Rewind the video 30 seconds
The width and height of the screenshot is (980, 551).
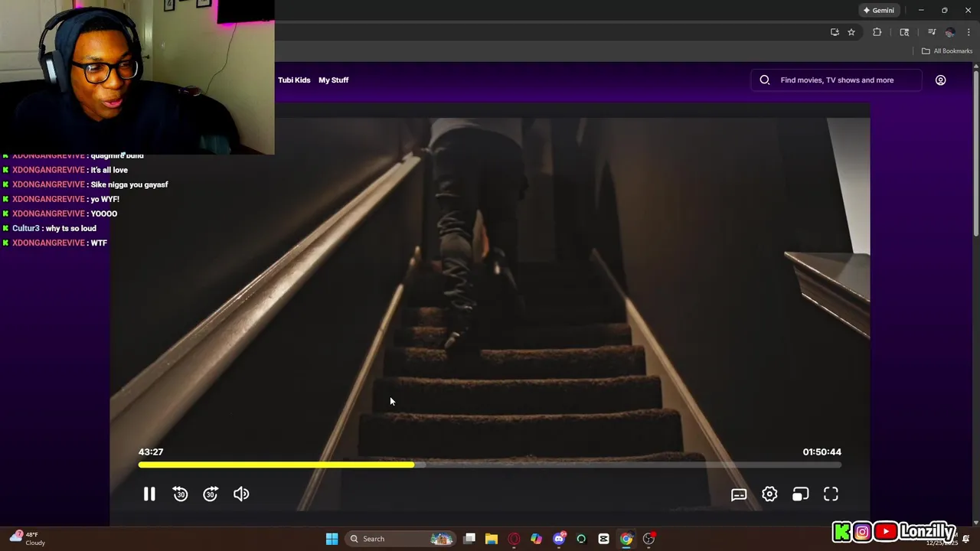180,494
